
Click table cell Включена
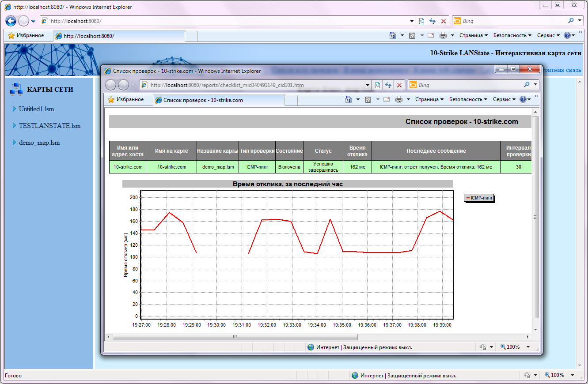click(x=289, y=167)
